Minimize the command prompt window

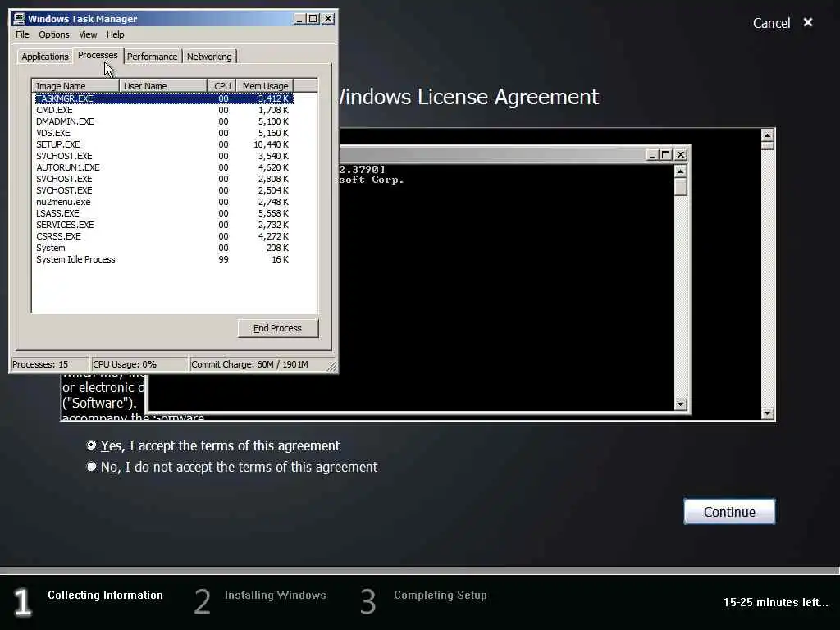click(652, 155)
